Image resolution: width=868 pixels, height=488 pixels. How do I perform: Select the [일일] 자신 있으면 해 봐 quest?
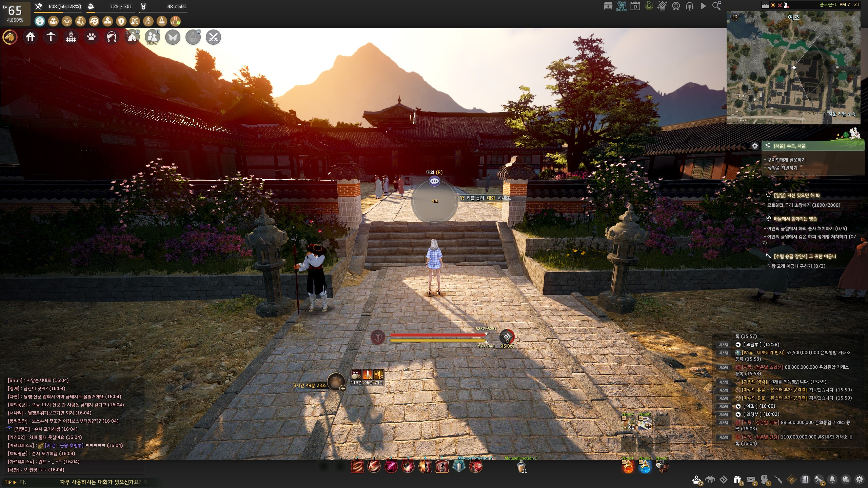[796, 195]
